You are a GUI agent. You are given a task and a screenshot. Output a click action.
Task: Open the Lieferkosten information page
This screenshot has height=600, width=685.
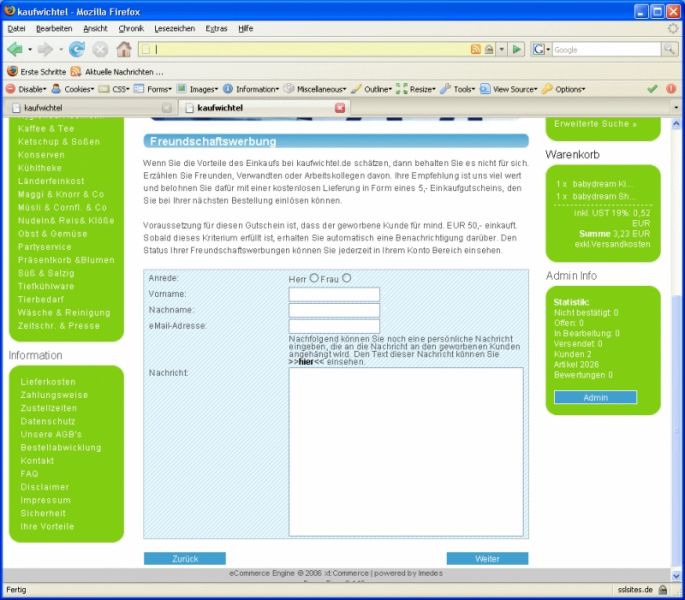pos(48,382)
